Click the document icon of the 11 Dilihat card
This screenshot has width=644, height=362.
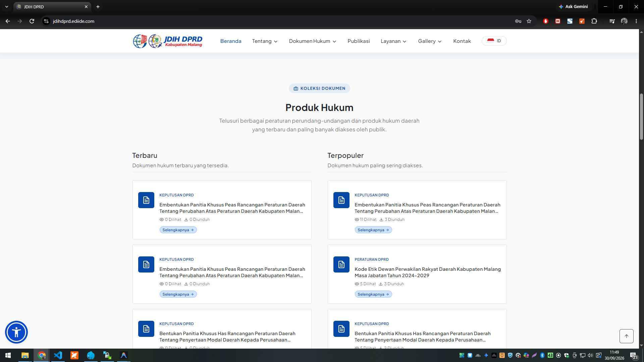coord(341,200)
